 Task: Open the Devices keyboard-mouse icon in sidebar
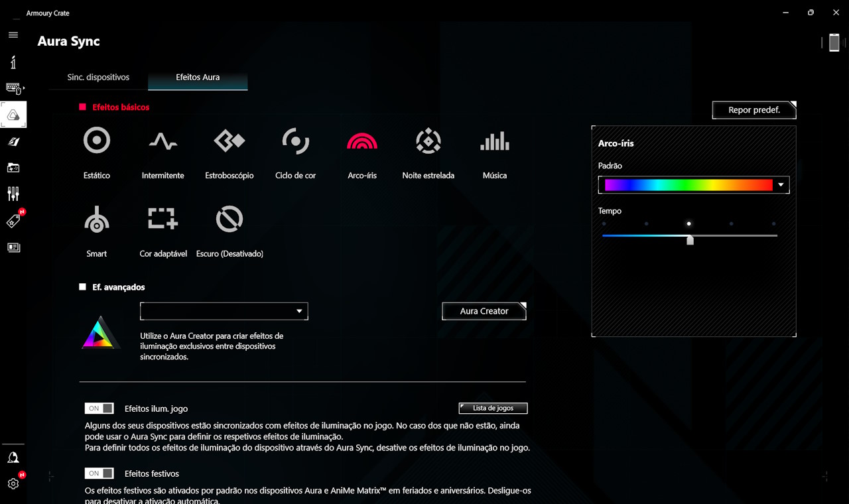point(12,88)
